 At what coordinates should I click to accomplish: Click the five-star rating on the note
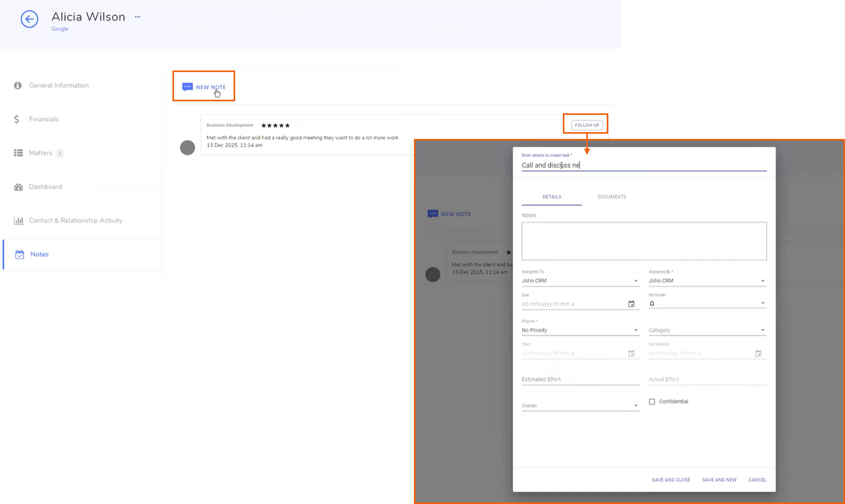click(x=275, y=125)
